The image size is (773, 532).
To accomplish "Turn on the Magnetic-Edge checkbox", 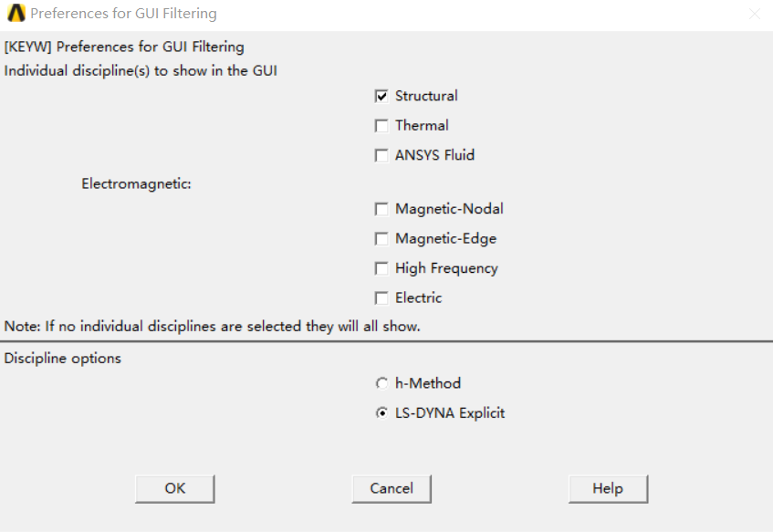I will pos(381,239).
